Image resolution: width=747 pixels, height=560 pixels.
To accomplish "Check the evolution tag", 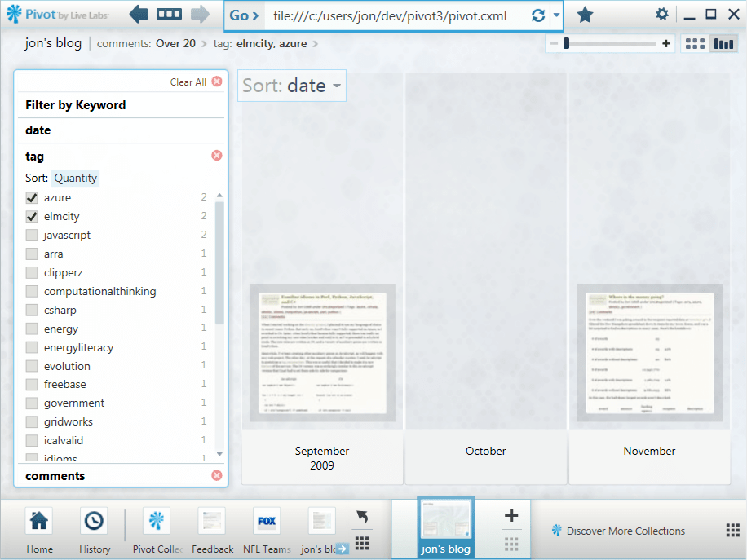I will coord(32,366).
